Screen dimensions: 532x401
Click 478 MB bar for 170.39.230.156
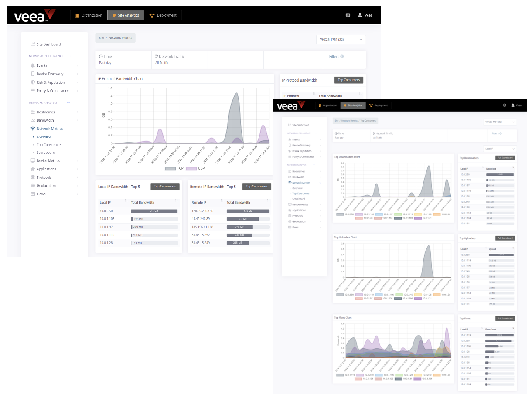(x=248, y=211)
